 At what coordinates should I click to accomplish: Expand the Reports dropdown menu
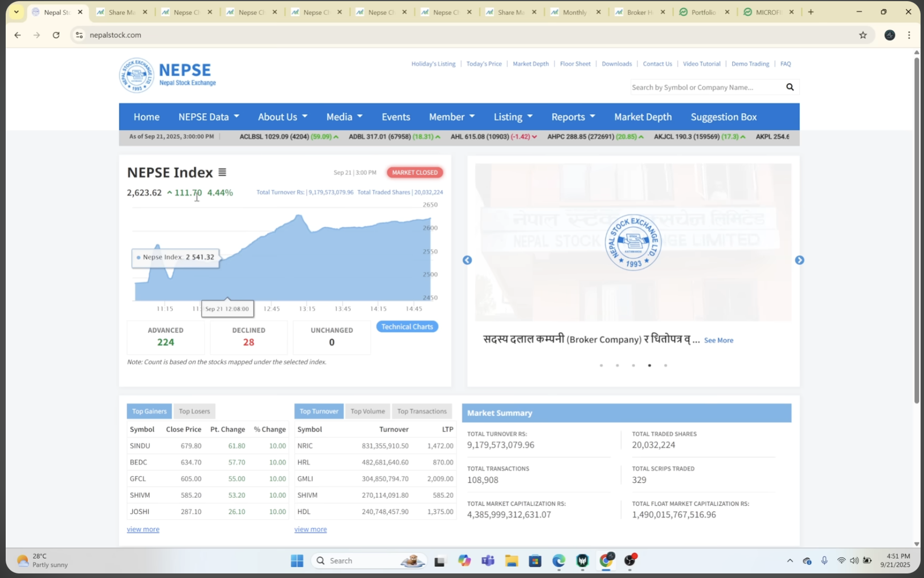click(573, 117)
